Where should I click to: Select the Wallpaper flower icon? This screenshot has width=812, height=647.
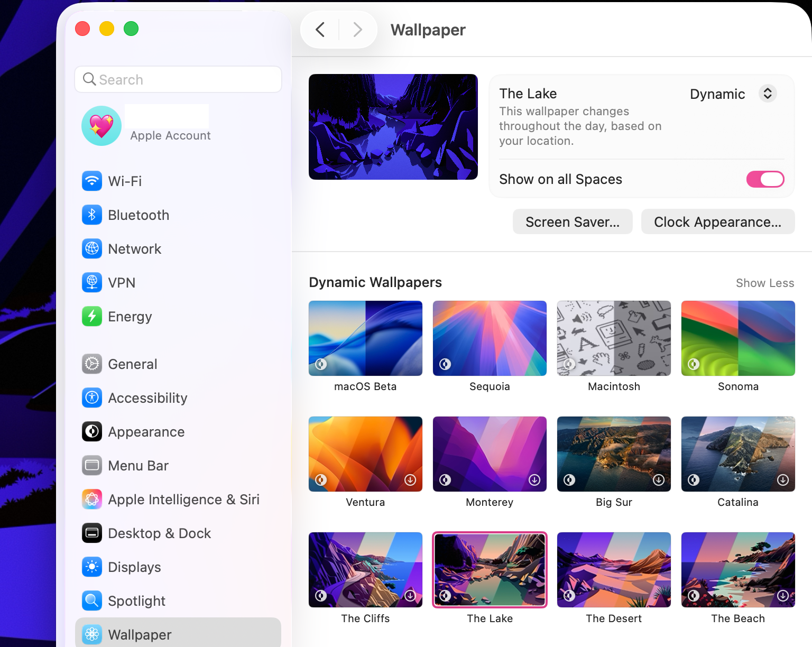click(92, 635)
